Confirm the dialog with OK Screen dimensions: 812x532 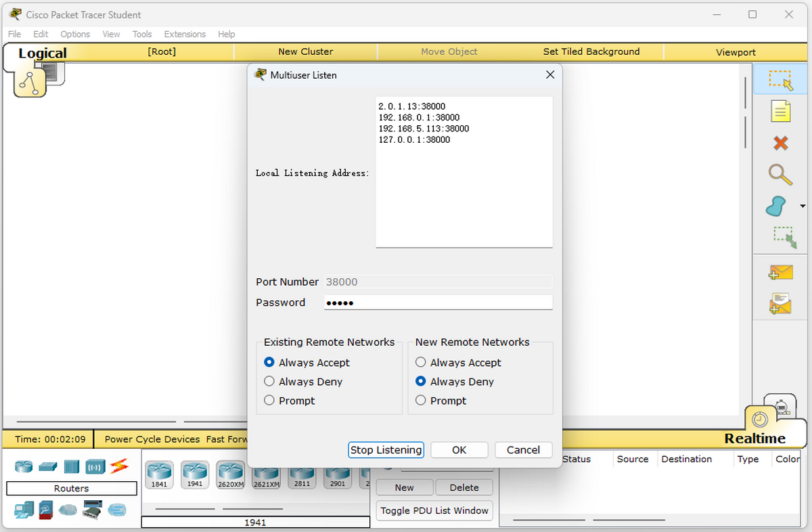pos(459,449)
